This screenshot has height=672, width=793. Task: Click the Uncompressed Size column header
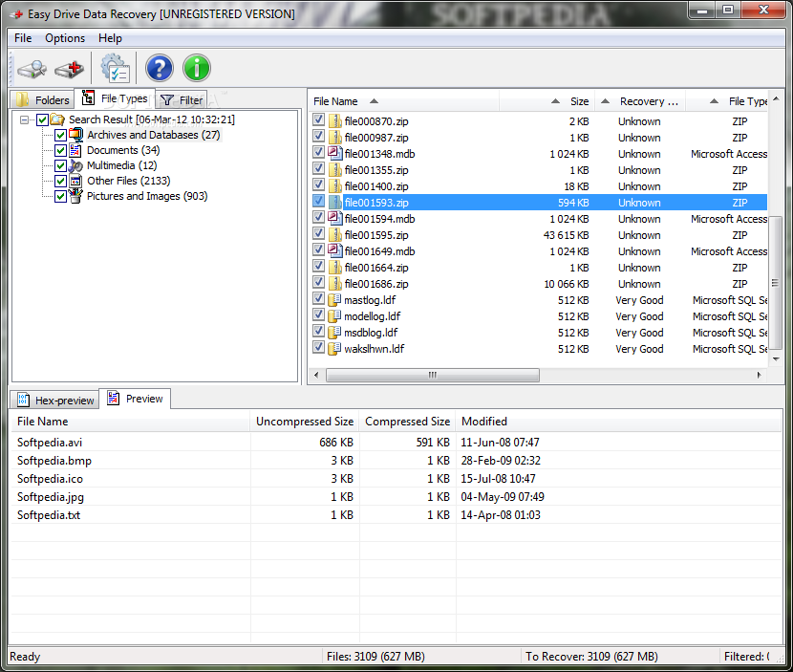pos(305,422)
